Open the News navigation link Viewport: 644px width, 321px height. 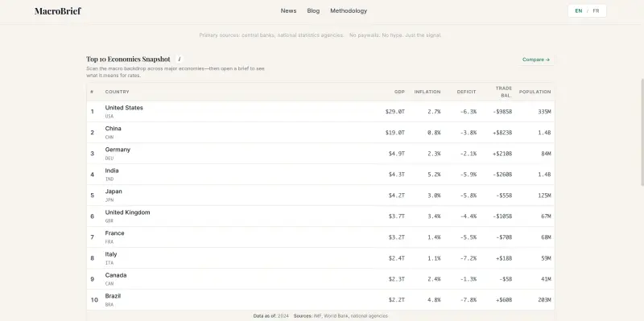(x=288, y=11)
